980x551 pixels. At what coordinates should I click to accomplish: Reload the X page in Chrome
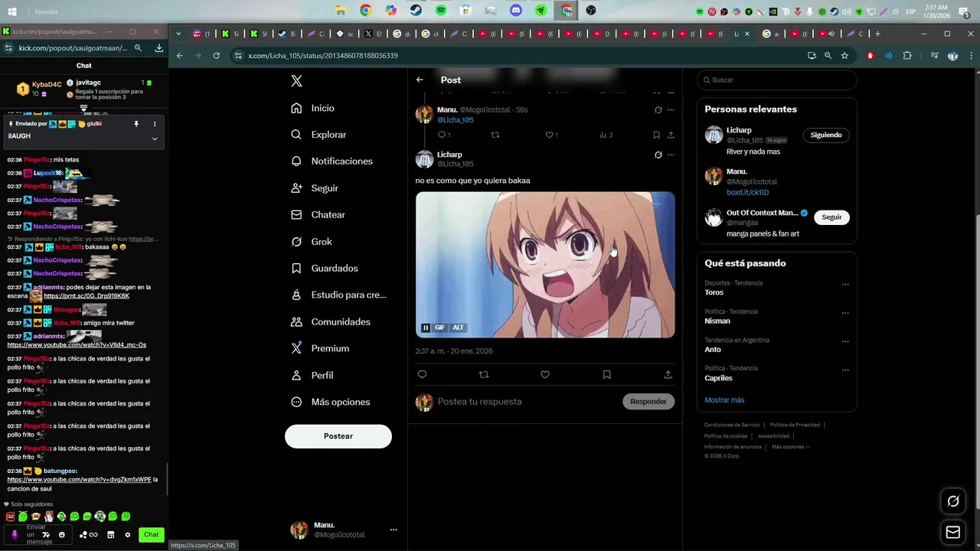[x=217, y=56]
